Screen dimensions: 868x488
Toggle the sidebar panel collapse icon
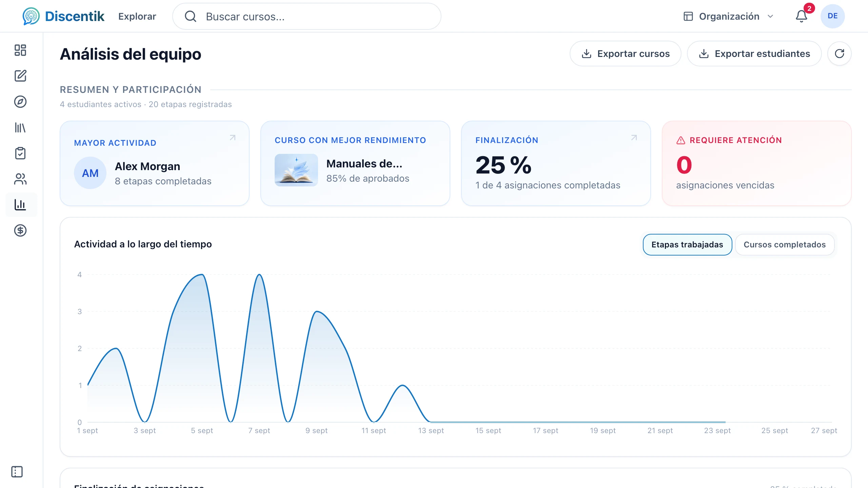[17, 472]
